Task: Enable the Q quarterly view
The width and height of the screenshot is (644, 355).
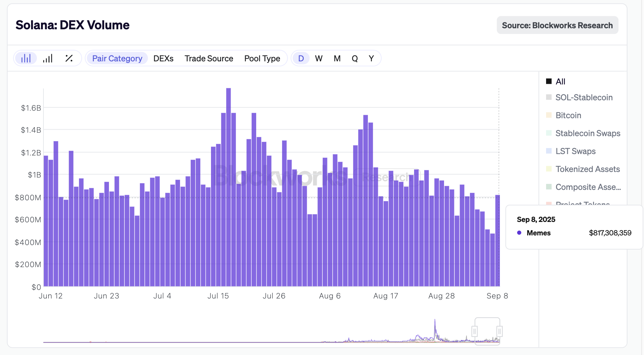Action: click(354, 58)
